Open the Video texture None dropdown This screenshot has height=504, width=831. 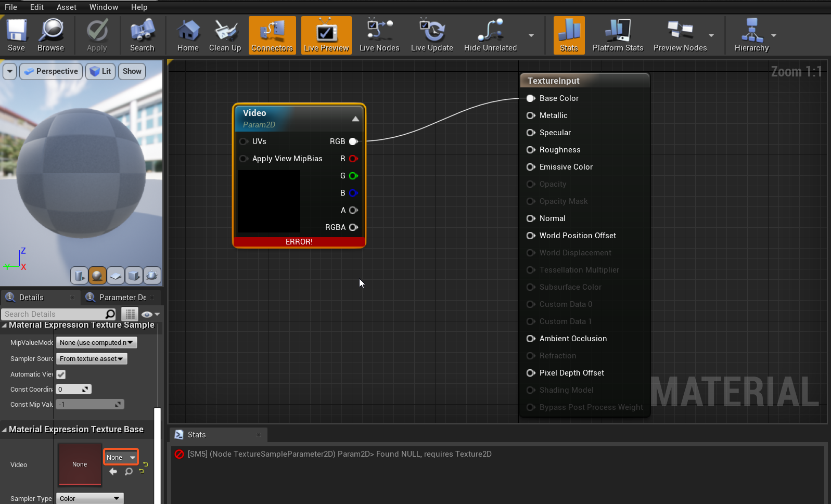(121, 457)
